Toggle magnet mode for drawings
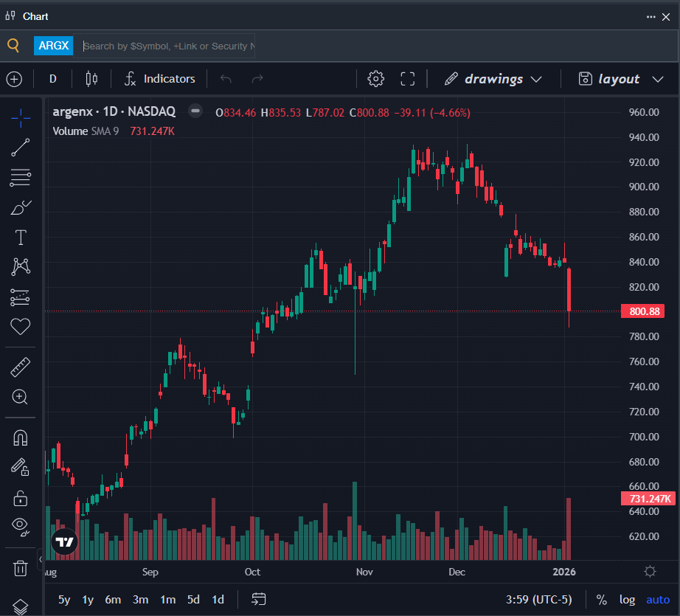 [x=21, y=437]
